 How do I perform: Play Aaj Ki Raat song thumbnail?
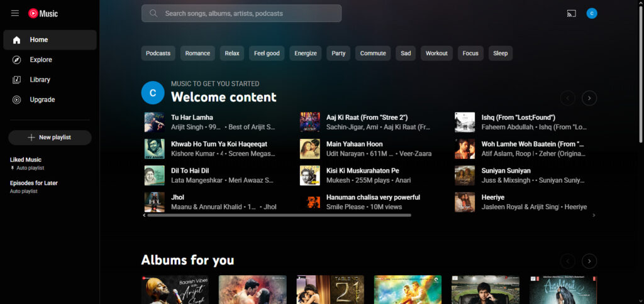click(x=309, y=122)
